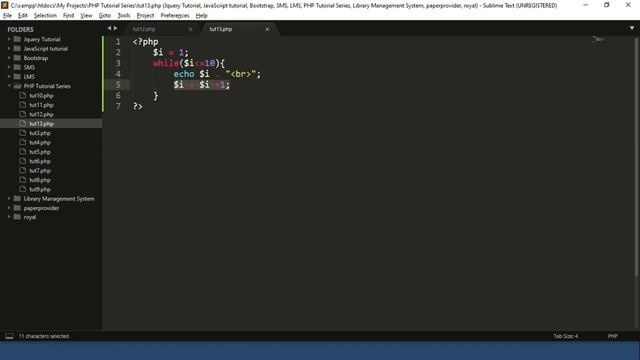This screenshot has height=360, width=640.
Task: Click the paperprovider folder icon
Action: point(17,208)
